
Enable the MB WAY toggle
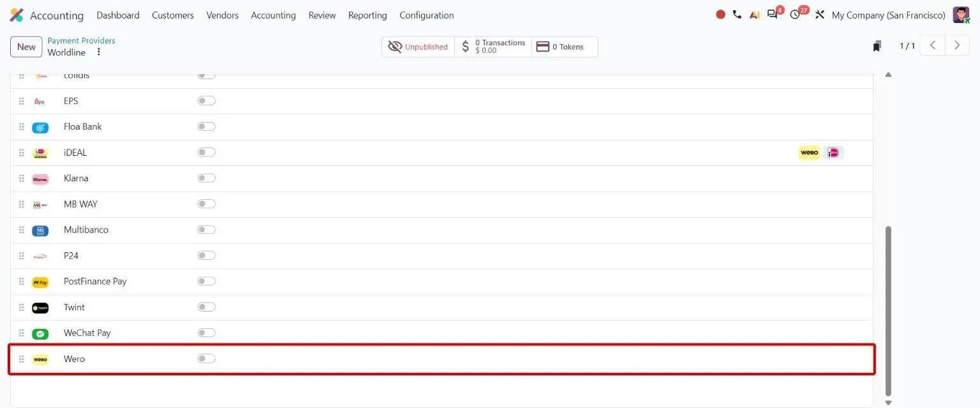click(x=206, y=204)
